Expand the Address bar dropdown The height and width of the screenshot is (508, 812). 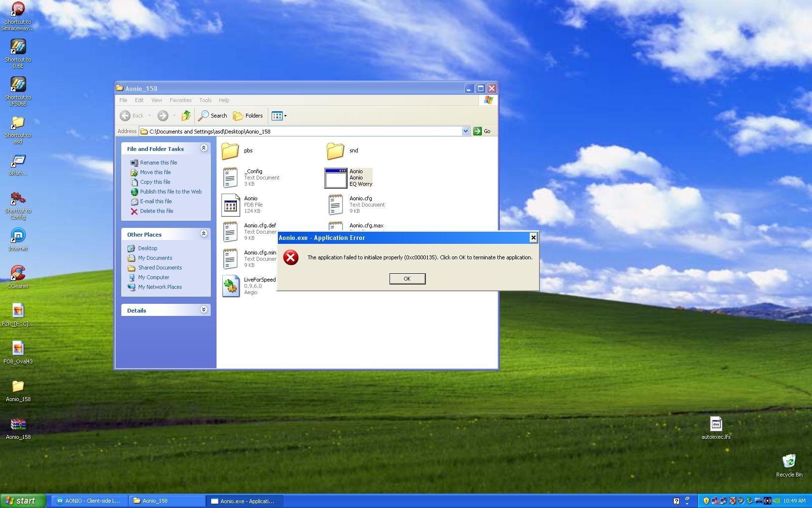(x=465, y=131)
